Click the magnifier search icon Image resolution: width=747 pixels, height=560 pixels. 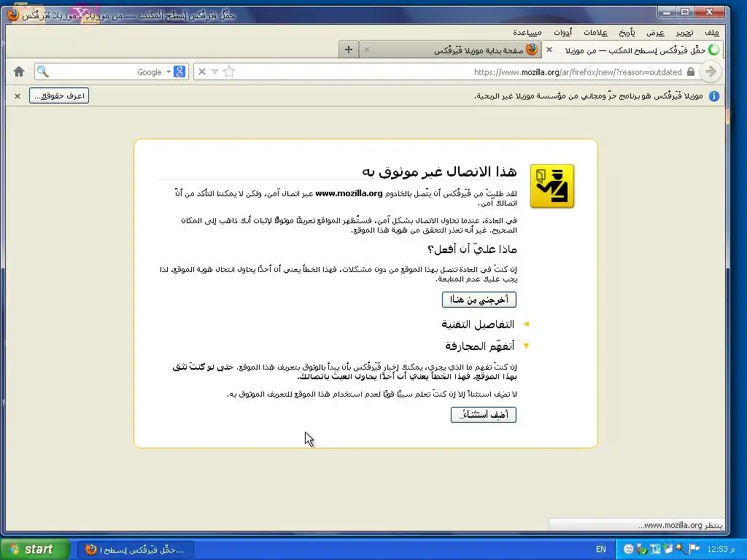click(43, 72)
